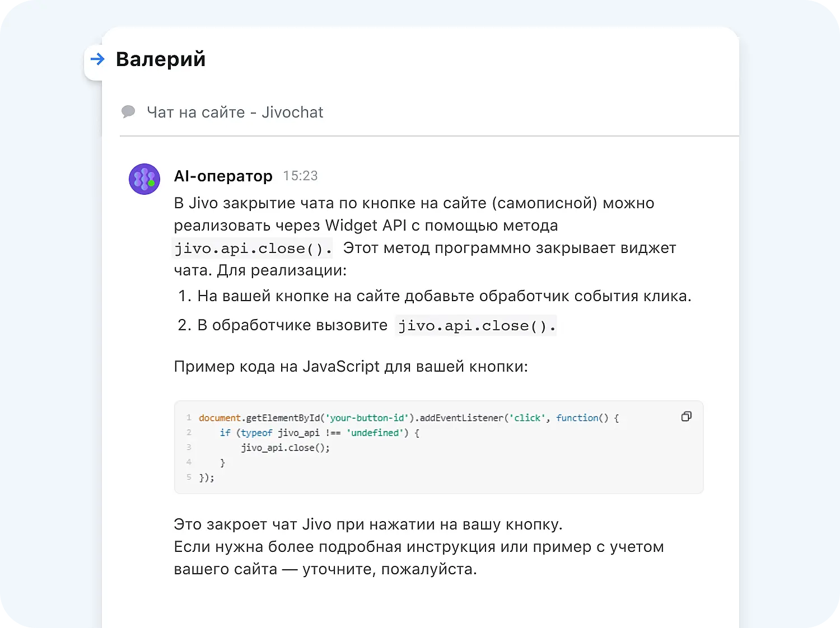The image size is (840, 628).
Task: Click the first inline jivo.api.close() code
Action: tap(253, 248)
